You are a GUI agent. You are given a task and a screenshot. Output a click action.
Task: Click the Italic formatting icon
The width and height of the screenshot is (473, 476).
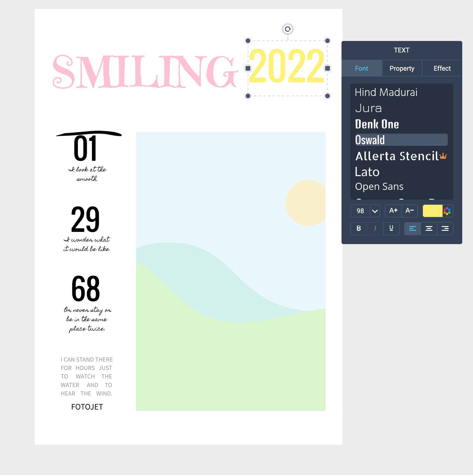[x=375, y=228]
